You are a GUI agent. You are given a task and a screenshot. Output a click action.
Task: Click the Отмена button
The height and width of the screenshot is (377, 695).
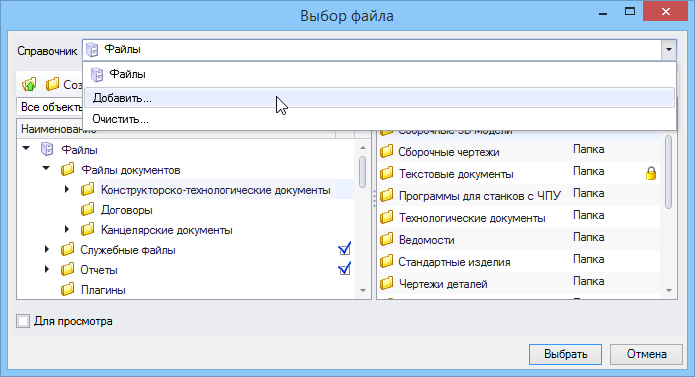click(646, 354)
